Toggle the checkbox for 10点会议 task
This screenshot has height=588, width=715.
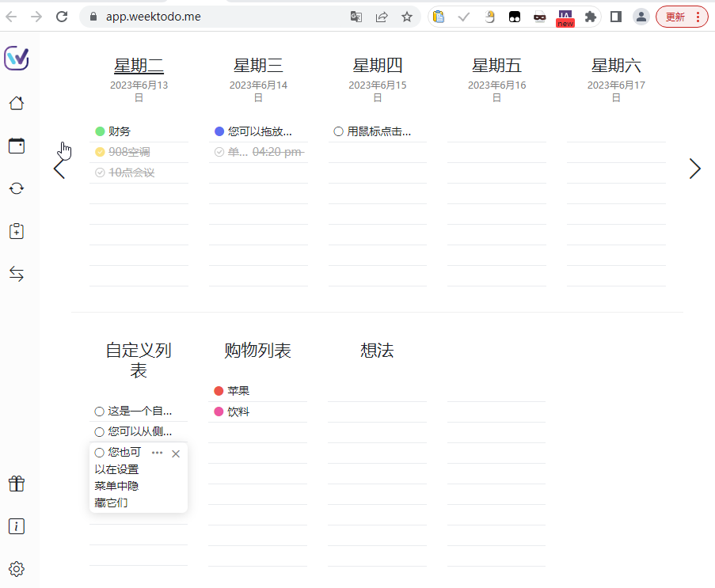click(101, 172)
